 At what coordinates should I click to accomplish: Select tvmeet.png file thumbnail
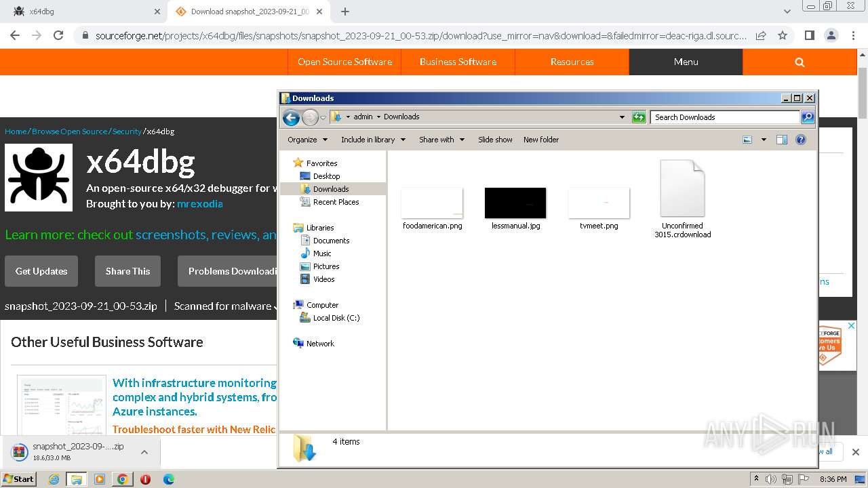(599, 203)
